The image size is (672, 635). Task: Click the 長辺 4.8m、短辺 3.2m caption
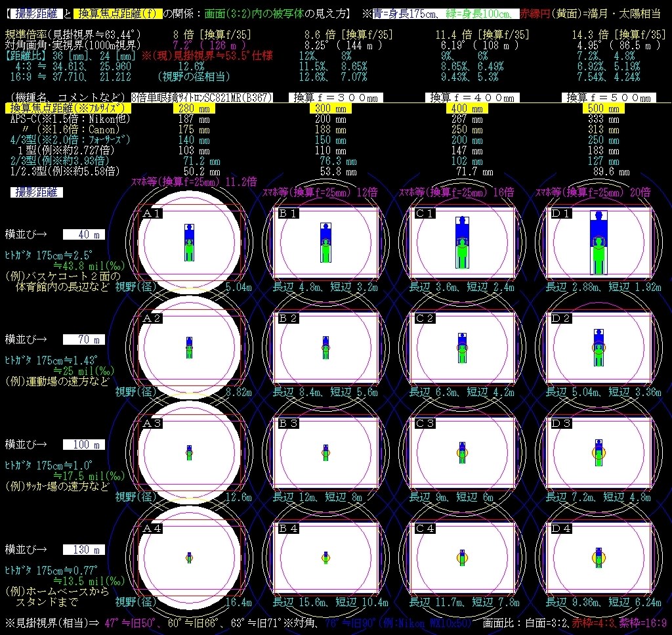point(325,287)
